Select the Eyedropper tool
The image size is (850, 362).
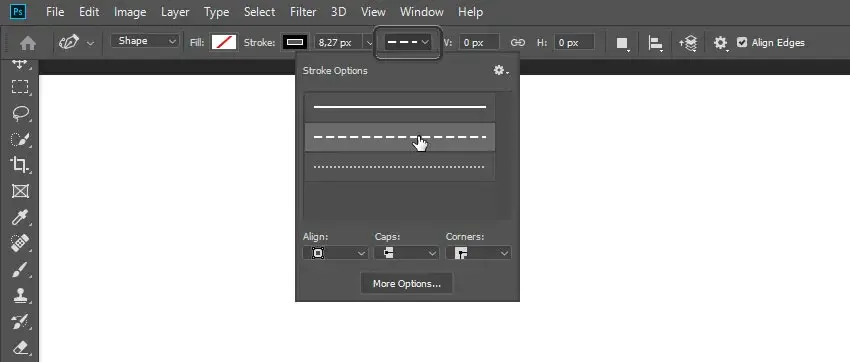tap(21, 217)
